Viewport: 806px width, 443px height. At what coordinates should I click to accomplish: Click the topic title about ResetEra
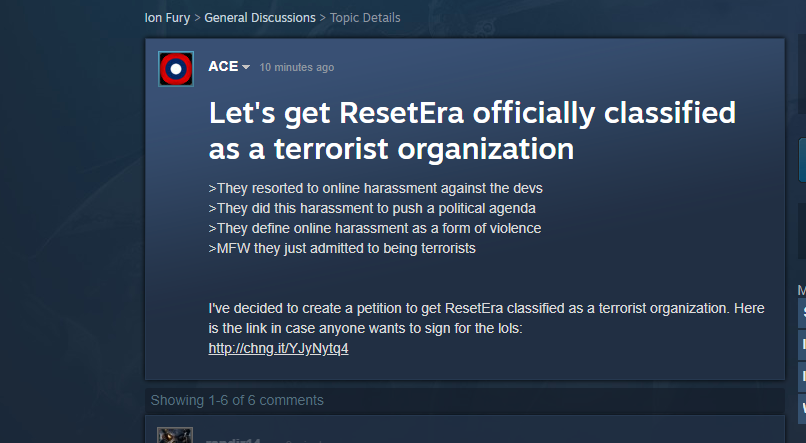click(472, 131)
